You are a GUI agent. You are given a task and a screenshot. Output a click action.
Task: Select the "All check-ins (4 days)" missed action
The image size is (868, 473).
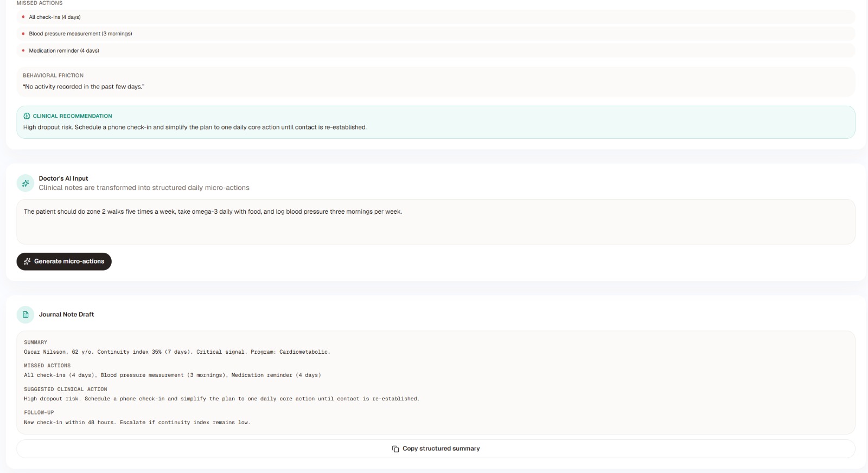(436, 17)
